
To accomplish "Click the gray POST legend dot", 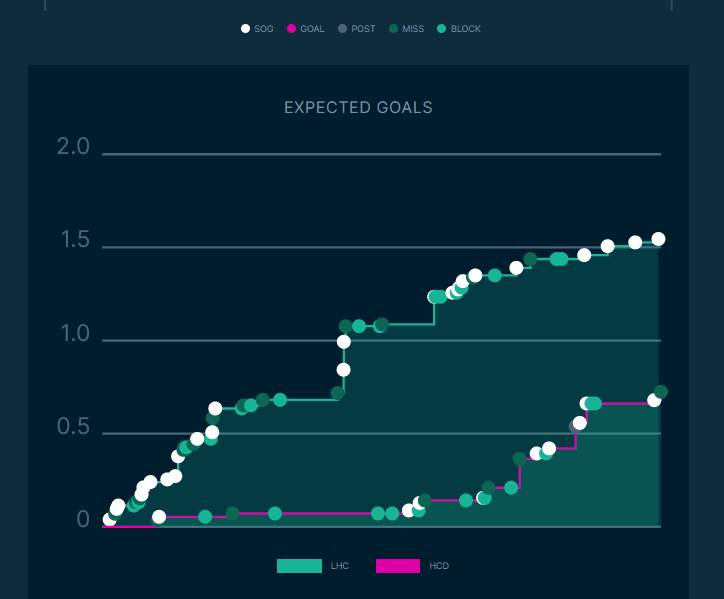I will [x=342, y=29].
